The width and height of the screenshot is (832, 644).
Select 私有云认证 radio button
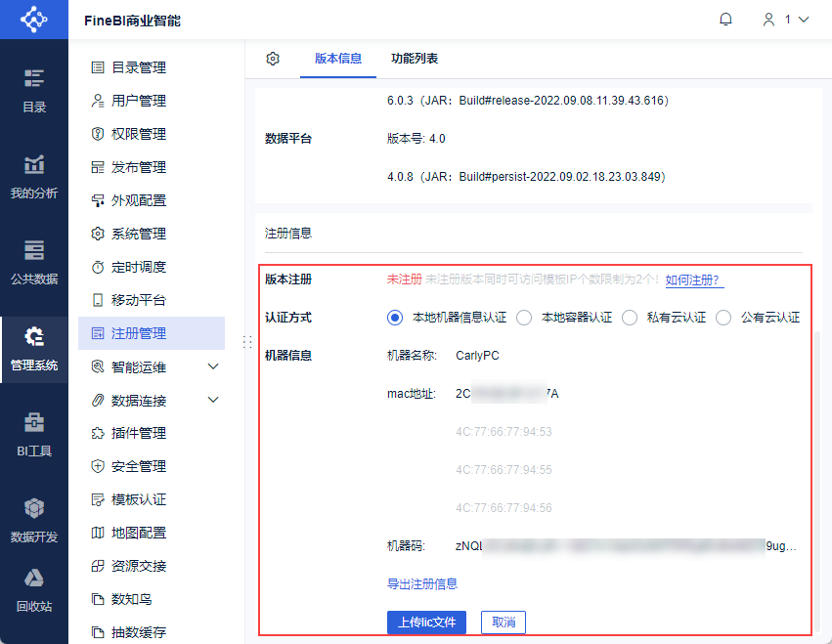[x=630, y=318]
